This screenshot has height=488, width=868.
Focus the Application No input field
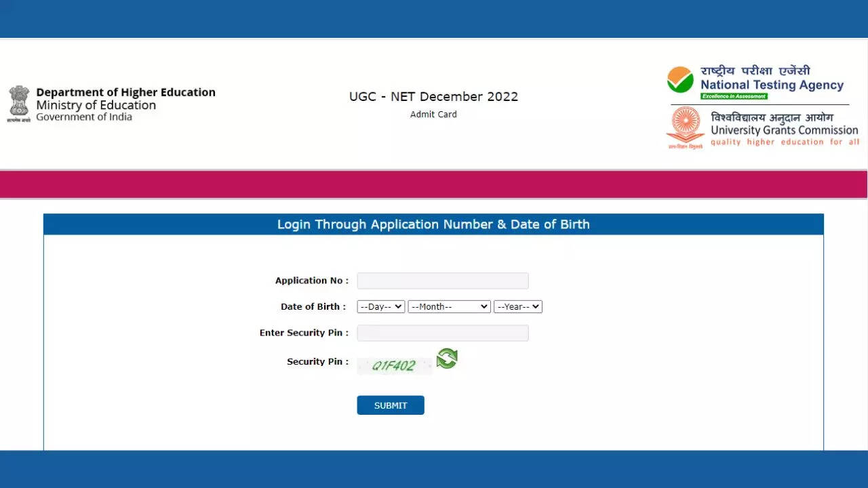pos(443,281)
